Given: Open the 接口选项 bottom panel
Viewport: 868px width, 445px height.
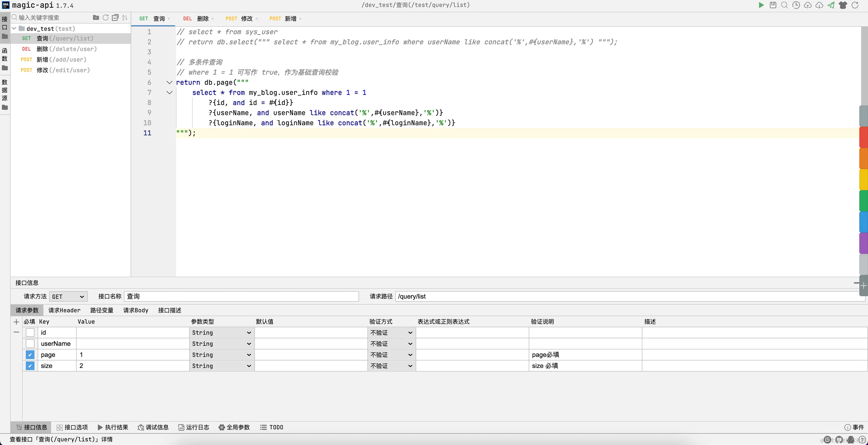Looking at the screenshot, I should (72, 428).
